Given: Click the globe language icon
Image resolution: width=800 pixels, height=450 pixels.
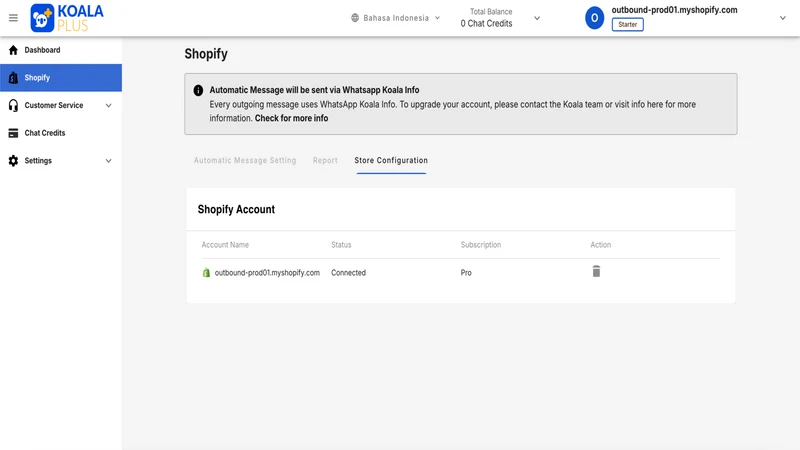Looking at the screenshot, I should click(355, 18).
